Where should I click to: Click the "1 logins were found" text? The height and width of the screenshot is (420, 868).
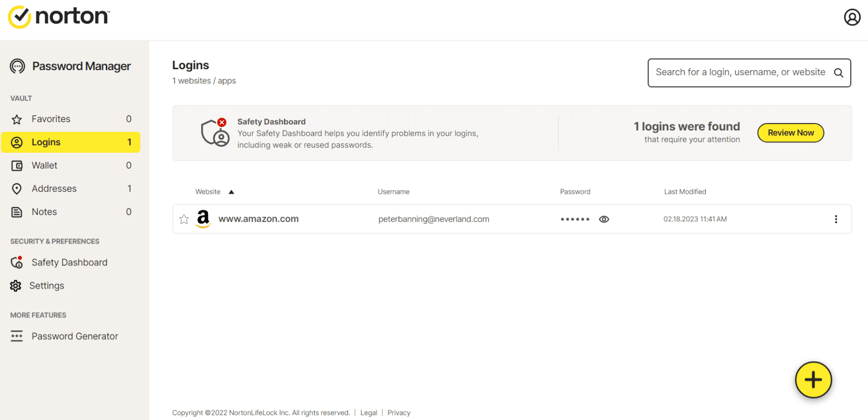[687, 126]
